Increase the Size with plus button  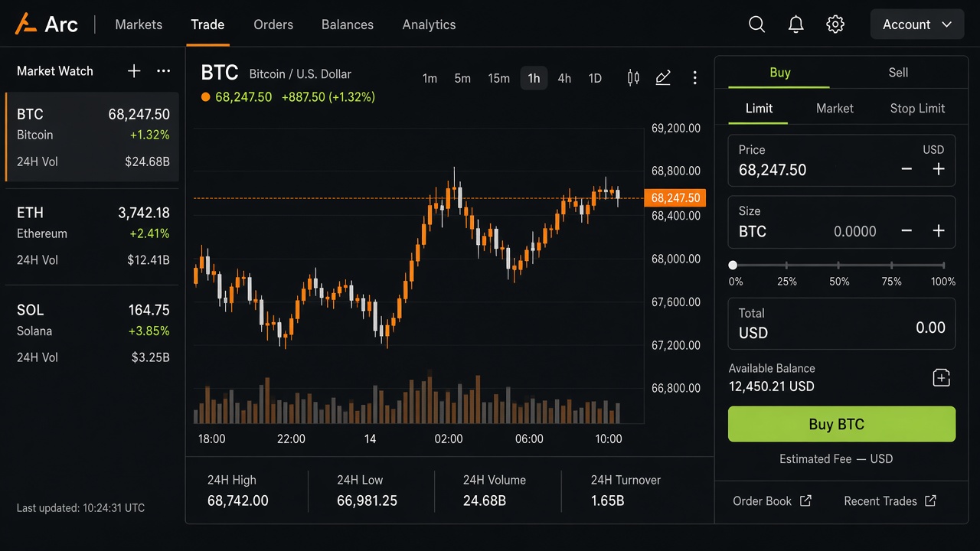tap(939, 231)
